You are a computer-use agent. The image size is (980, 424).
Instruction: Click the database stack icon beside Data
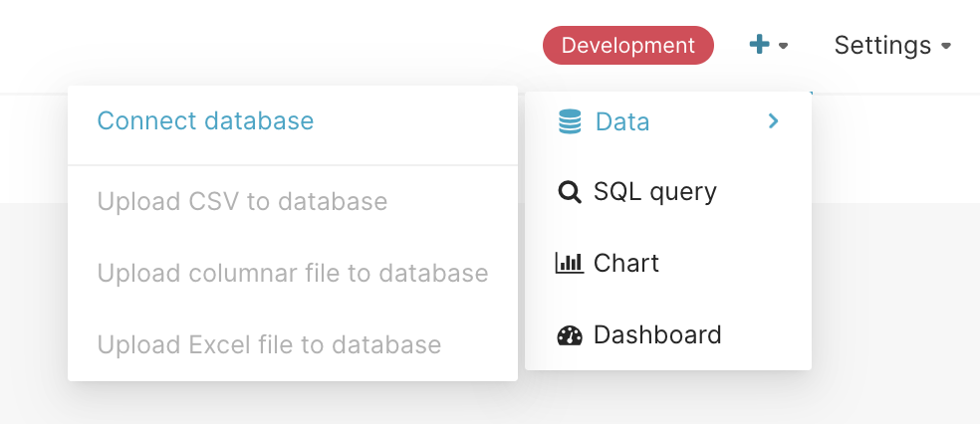point(570,121)
